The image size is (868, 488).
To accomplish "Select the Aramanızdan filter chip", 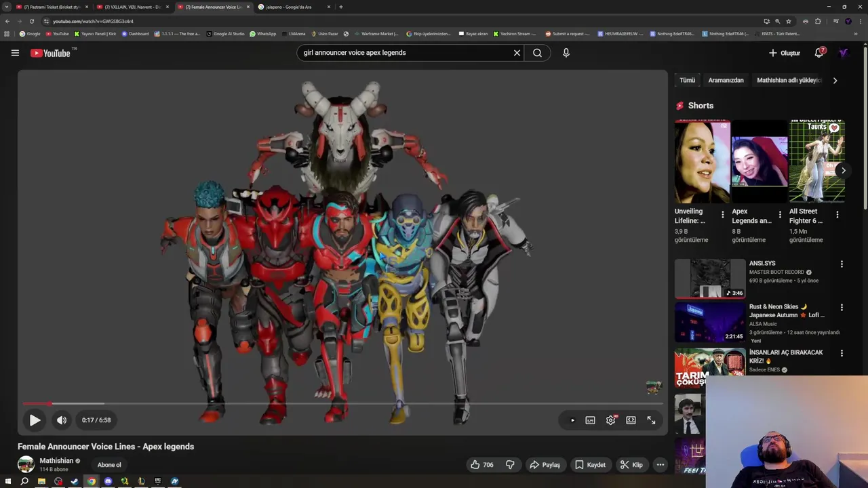I will click(x=726, y=80).
